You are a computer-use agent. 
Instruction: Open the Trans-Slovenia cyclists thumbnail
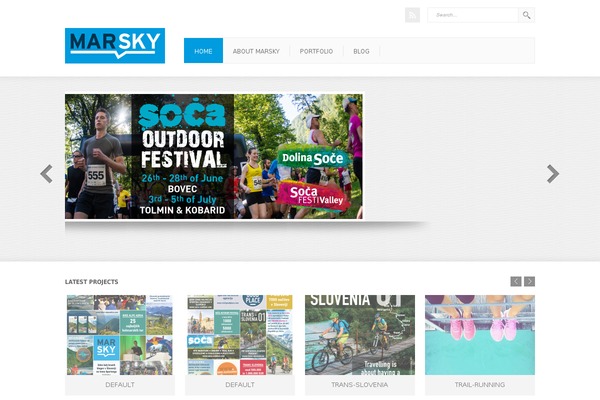pyautogui.click(x=360, y=335)
